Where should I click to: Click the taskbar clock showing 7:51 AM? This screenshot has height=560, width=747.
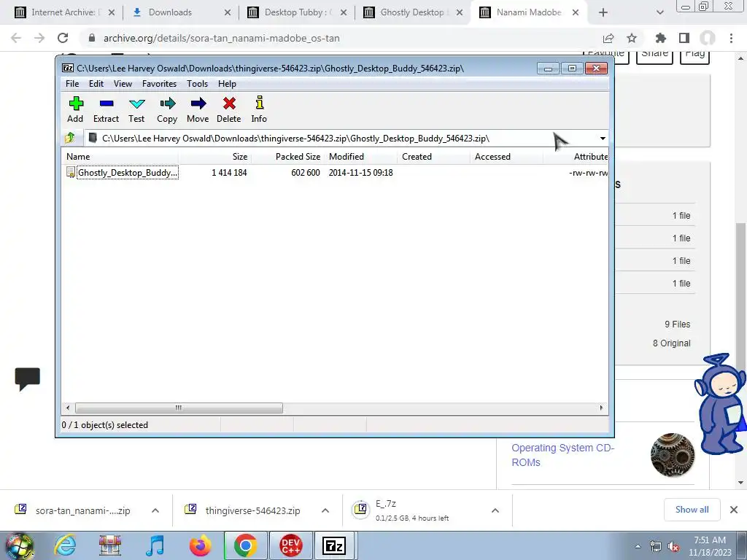coord(709,546)
